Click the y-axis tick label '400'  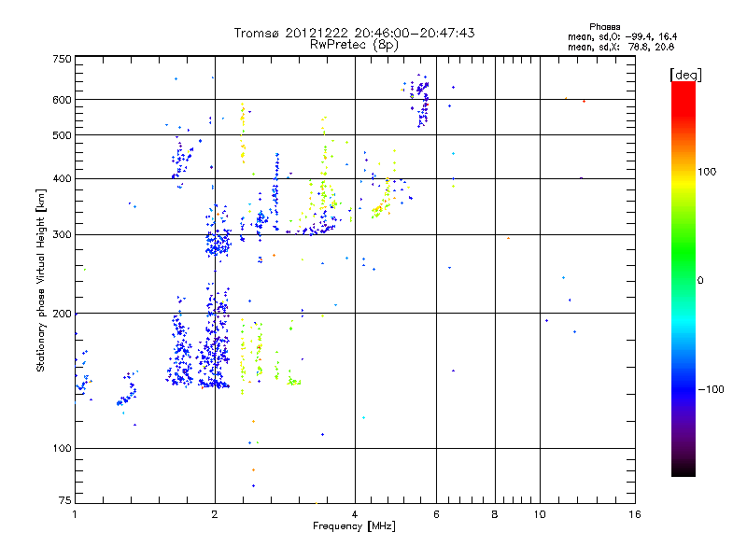62,178
